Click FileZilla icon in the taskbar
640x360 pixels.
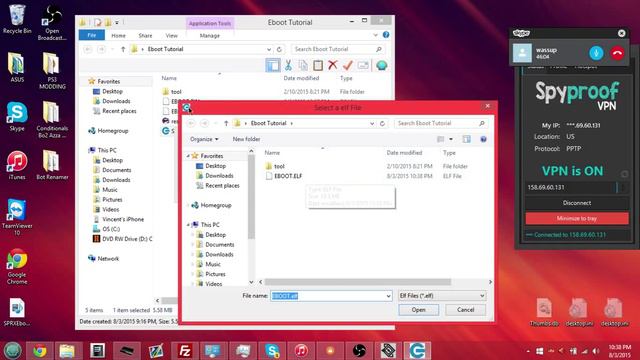coord(185,351)
